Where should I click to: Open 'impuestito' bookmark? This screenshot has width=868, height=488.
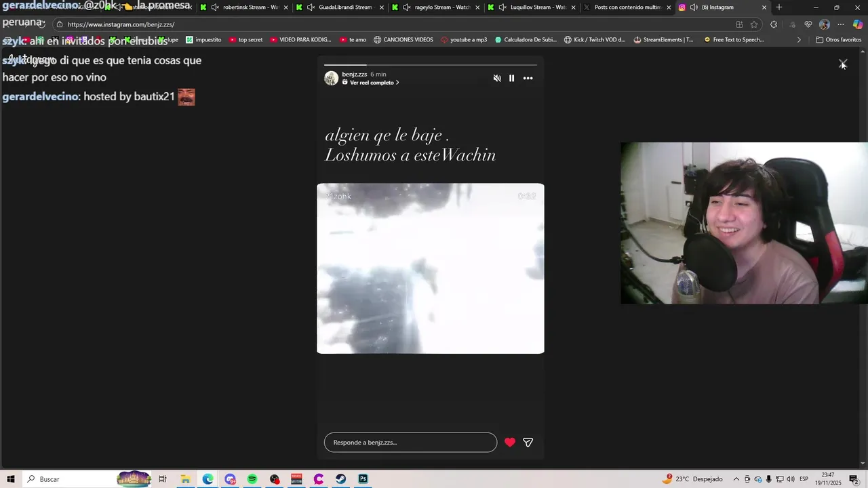[203, 40]
